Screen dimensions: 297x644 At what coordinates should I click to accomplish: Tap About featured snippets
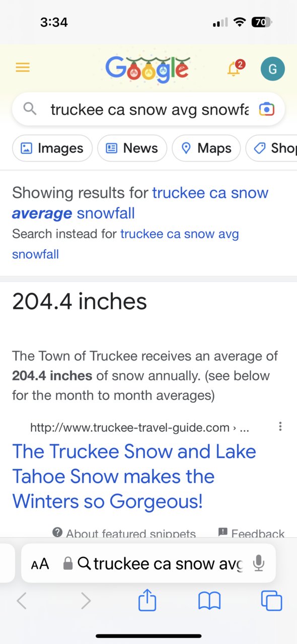click(124, 533)
